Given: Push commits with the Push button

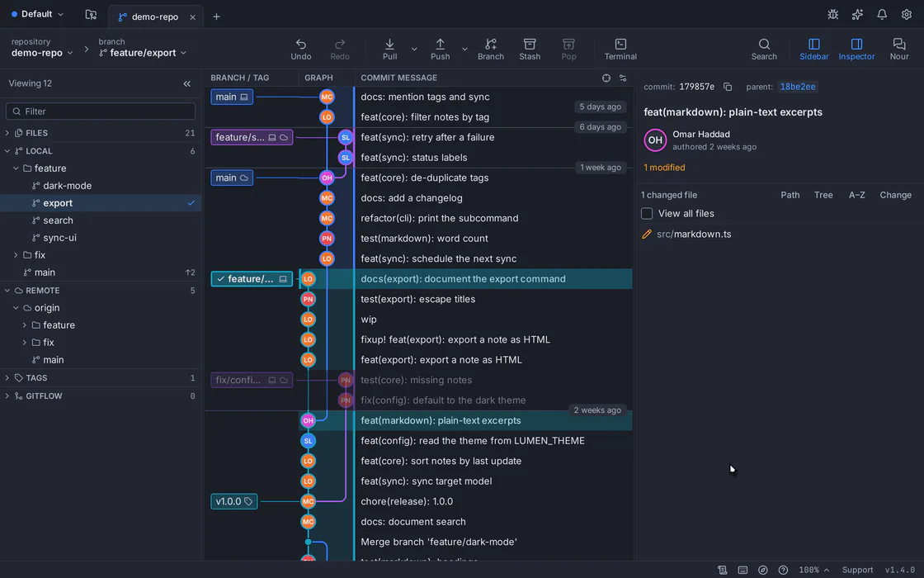Looking at the screenshot, I should [x=441, y=50].
